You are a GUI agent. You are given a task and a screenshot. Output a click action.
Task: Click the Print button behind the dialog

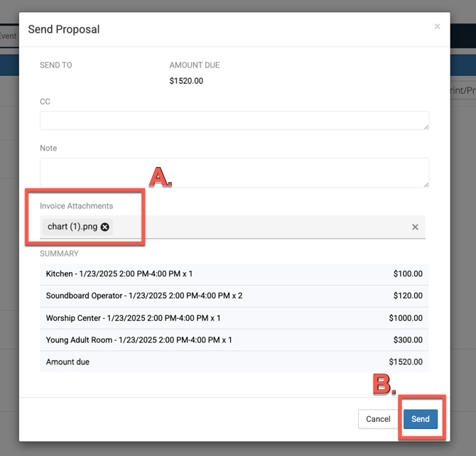462,90
